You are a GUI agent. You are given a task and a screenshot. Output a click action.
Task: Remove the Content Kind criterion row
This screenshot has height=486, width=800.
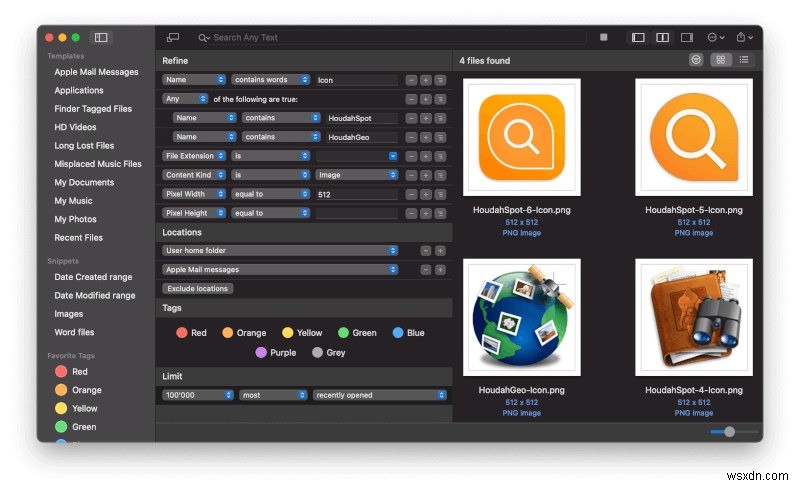[x=411, y=175]
